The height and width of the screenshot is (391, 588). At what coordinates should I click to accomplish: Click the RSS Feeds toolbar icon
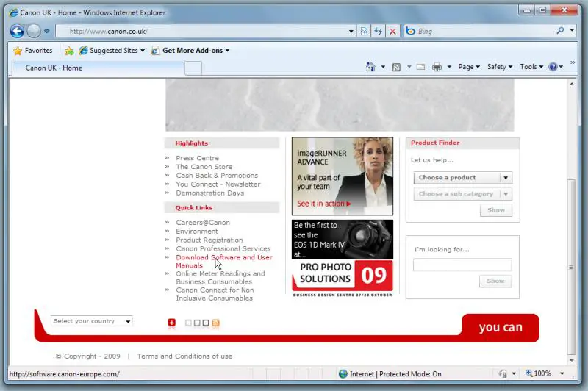[396, 67]
